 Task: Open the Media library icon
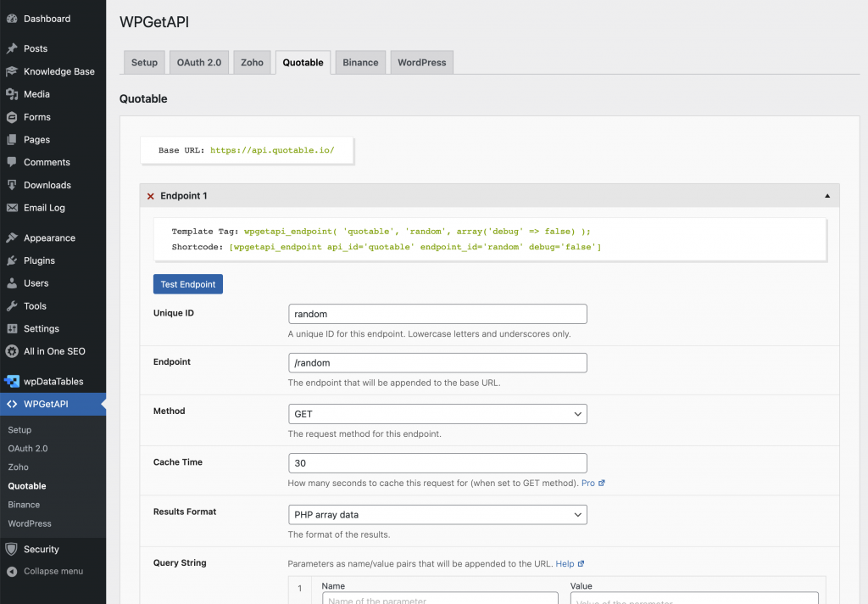12,94
